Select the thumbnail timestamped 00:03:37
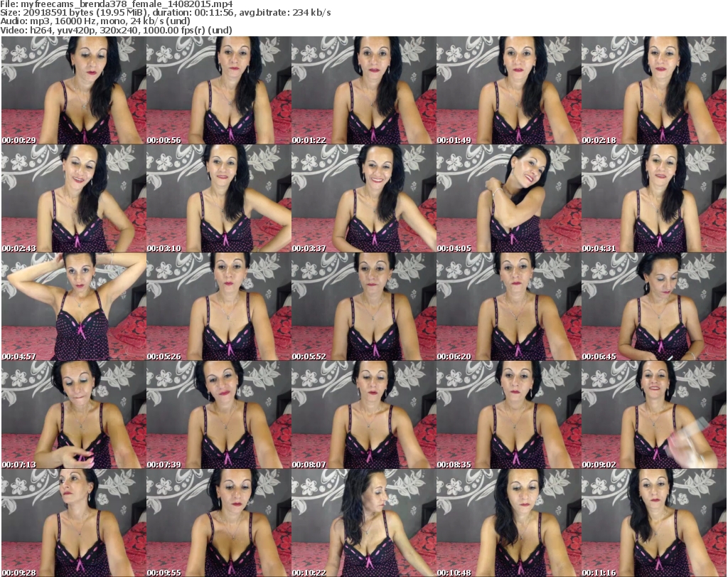This screenshot has height=577, width=728. (363, 198)
